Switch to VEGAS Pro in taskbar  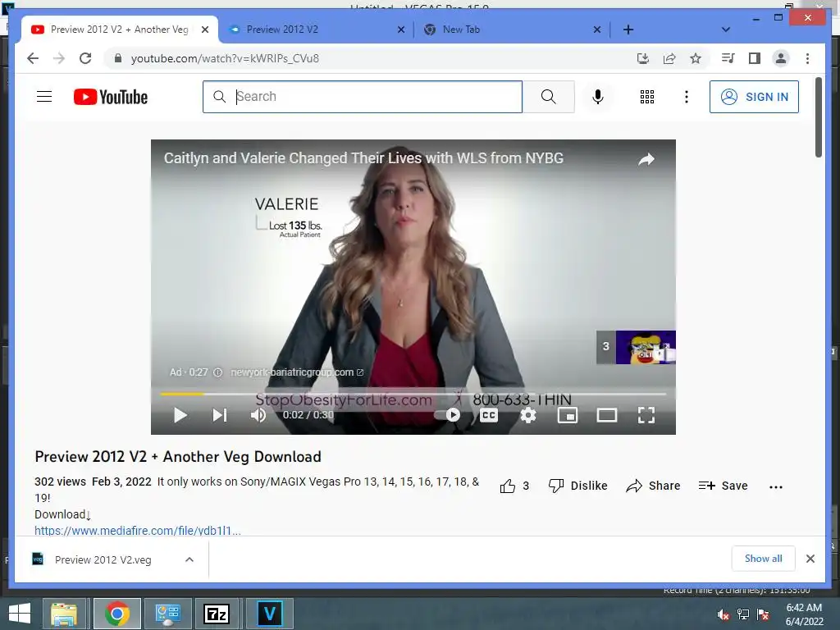click(x=269, y=614)
